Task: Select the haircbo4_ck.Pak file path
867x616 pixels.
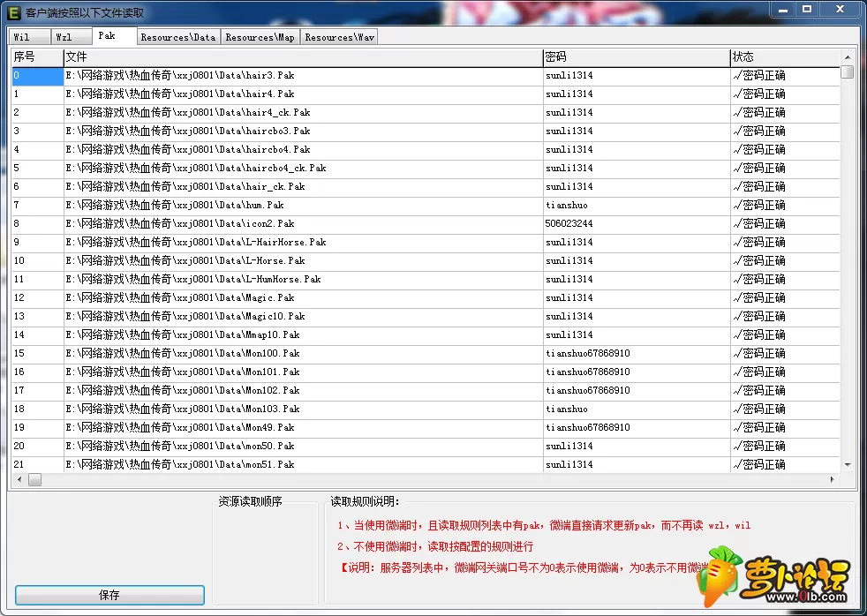Action: coord(196,168)
